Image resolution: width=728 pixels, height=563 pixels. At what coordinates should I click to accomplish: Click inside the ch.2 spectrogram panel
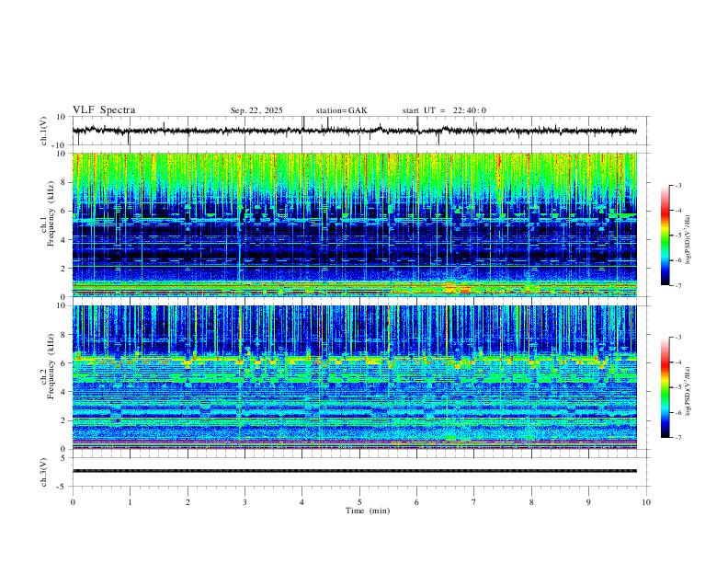point(355,377)
